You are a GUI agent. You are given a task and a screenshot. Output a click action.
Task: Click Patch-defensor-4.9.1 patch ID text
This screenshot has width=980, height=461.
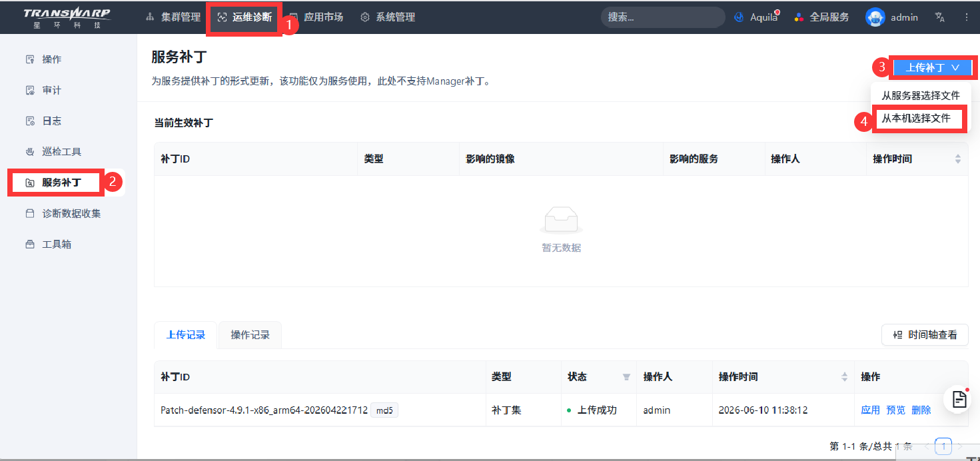click(x=264, y=410)
